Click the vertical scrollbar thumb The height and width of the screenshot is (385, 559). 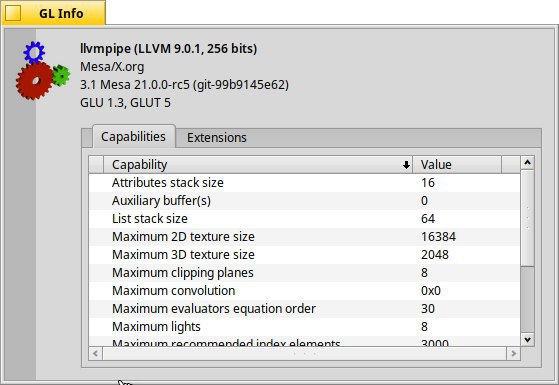click(527, 218)
